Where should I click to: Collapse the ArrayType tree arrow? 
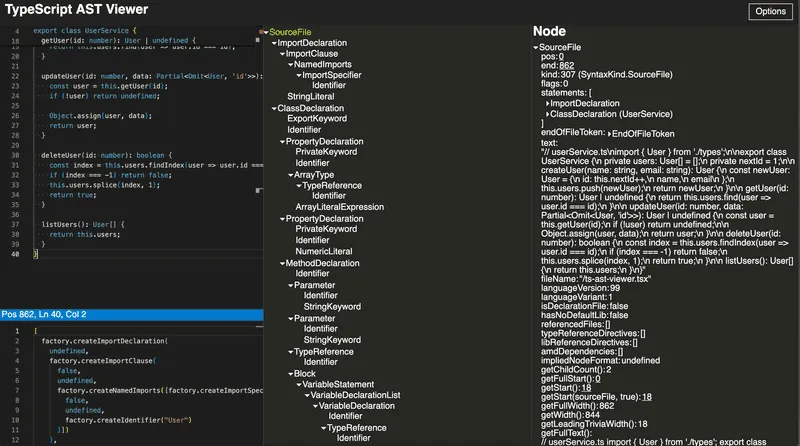(x=290, y=175)
